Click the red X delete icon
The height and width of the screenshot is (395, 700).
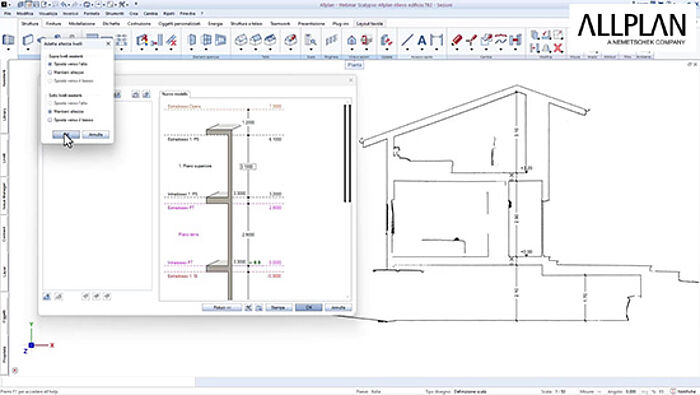coord(558,48)
